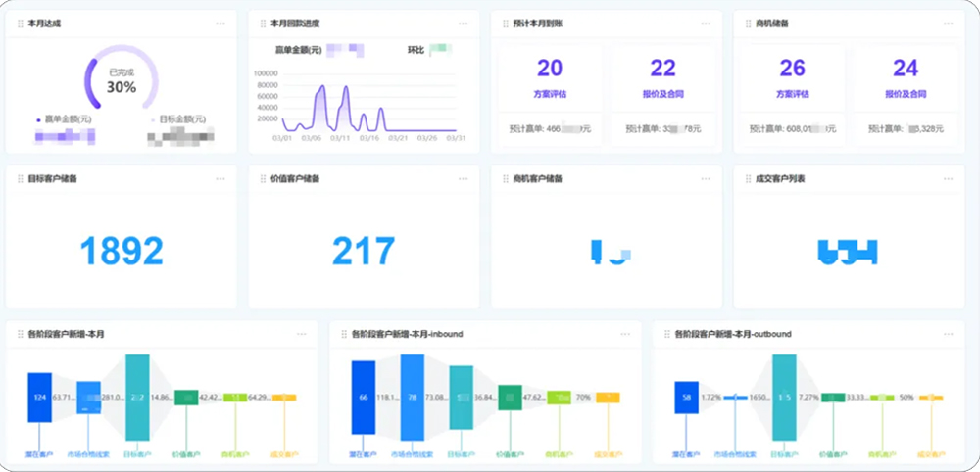980x472 pixels.
Task: Click the ellipsis icon on 预计本月到账 card
Action: [706, 23]
